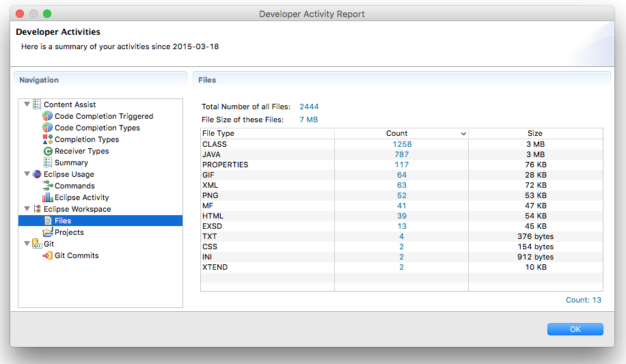This screenshot has width=626, height=364.
Task: Click the Eclipse Activity bar chart icon
Action: tap(48, 198)
